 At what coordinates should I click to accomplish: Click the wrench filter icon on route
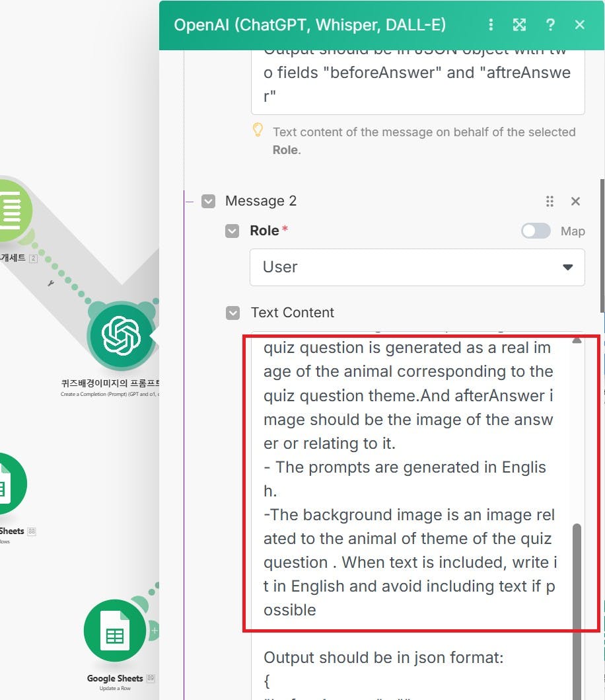(x=51, y=284)
